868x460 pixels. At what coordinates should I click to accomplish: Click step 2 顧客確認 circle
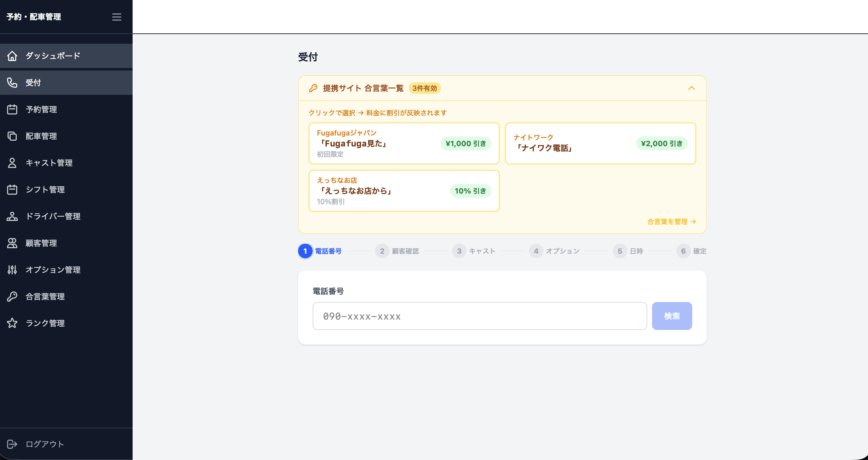382,251
